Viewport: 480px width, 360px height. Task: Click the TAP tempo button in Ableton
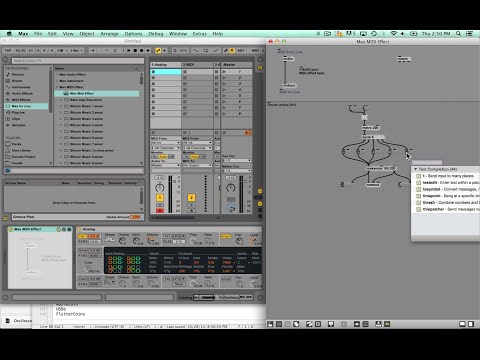pos(8,51)
